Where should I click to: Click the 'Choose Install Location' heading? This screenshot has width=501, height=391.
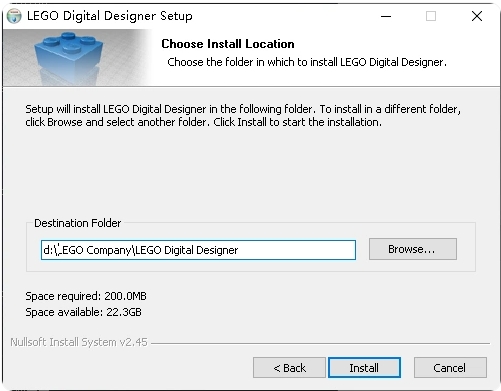pyautogui.click(x=228, y=44)
